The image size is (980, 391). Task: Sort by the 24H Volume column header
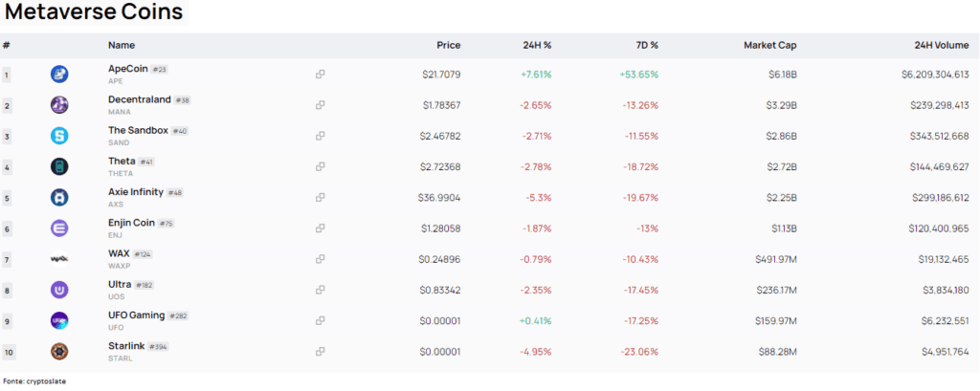pyautogui.click(x=941, y=46)
